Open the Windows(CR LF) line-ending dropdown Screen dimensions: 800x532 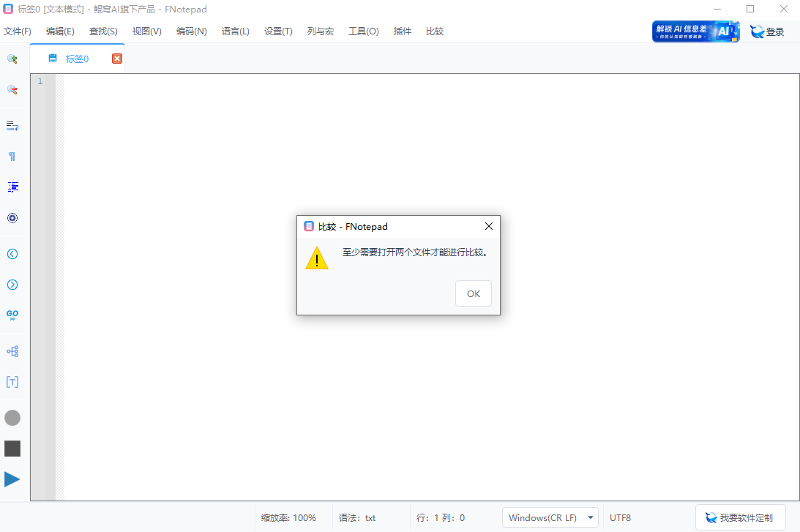pos(550,517)
